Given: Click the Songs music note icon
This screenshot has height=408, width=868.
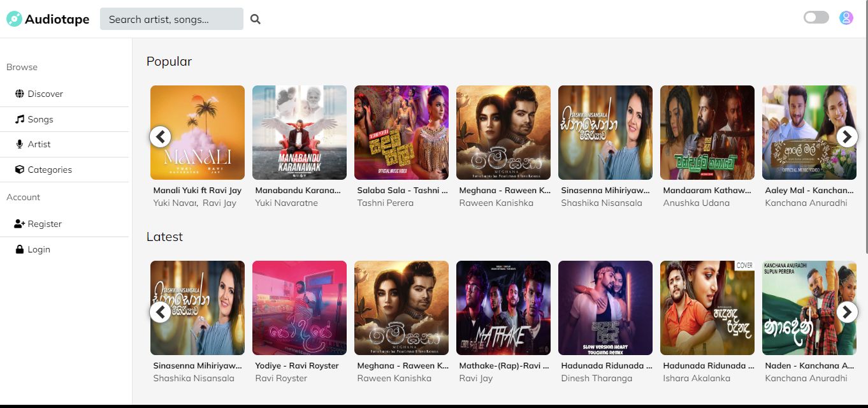Looking at the screenshot, I should coord(20,119).
